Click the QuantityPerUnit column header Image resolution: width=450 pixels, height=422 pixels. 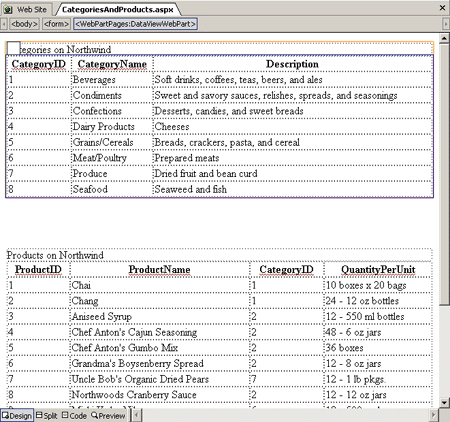pyautogui.click(x=378, y=269)
